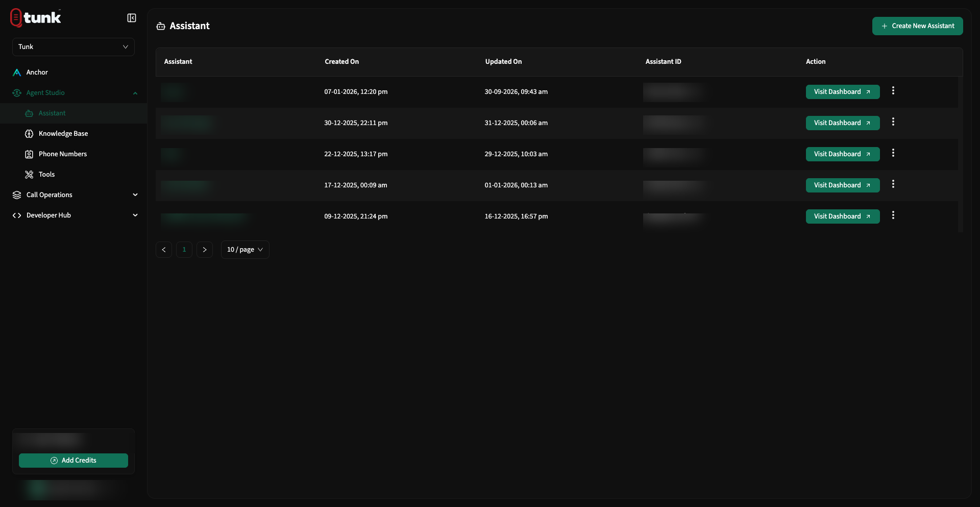The width and height of the screenshot is (980, 507).
Task: Open Anchor in sidebar
Action: click(37, 73)
